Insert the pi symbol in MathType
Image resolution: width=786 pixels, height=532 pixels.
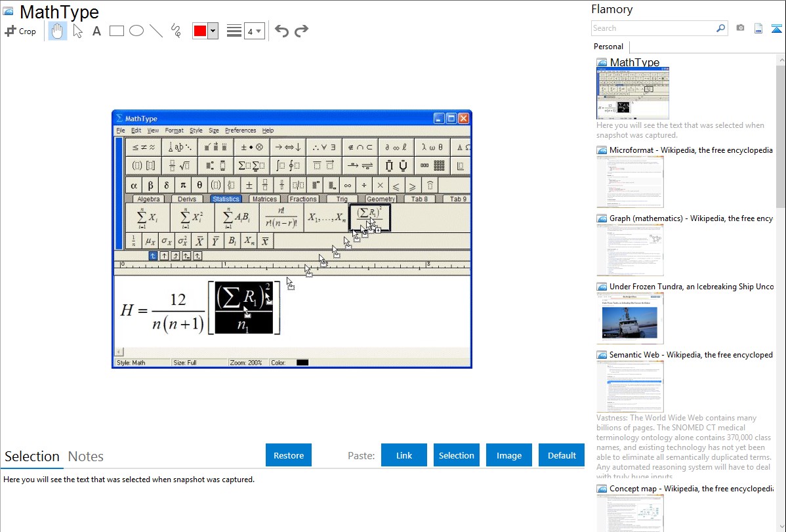pyautogui.click(x=183, y=186)
